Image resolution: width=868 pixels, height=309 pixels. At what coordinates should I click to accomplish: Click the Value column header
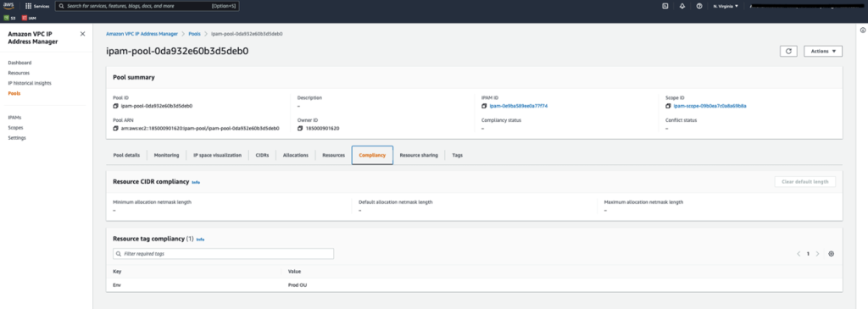click(294, 272)
